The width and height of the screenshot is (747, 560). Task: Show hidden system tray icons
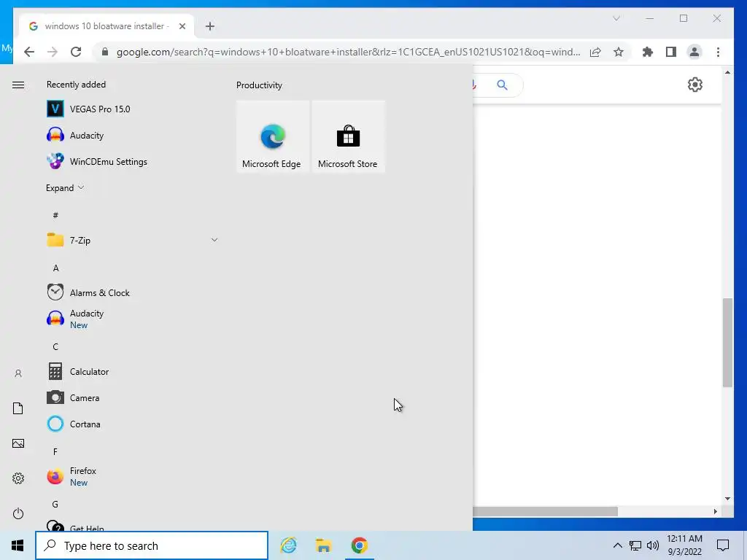[617, 545]
